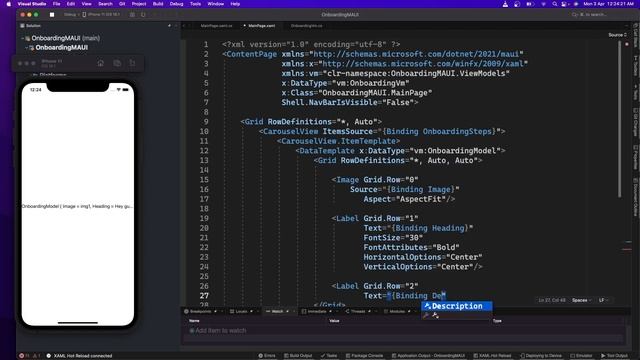The image size is (640, 360).
Task: Open the Emulator panel
Action: [x=581, y=356]
